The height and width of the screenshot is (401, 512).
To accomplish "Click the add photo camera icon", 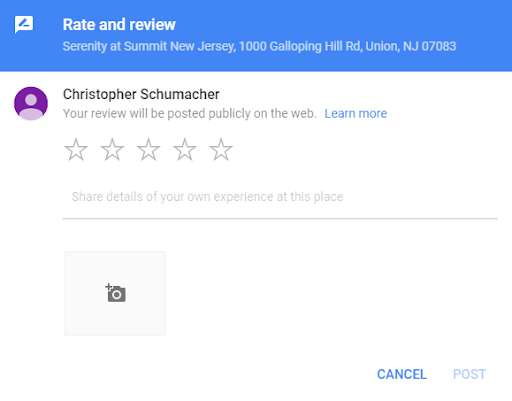I will click(115, 293).
